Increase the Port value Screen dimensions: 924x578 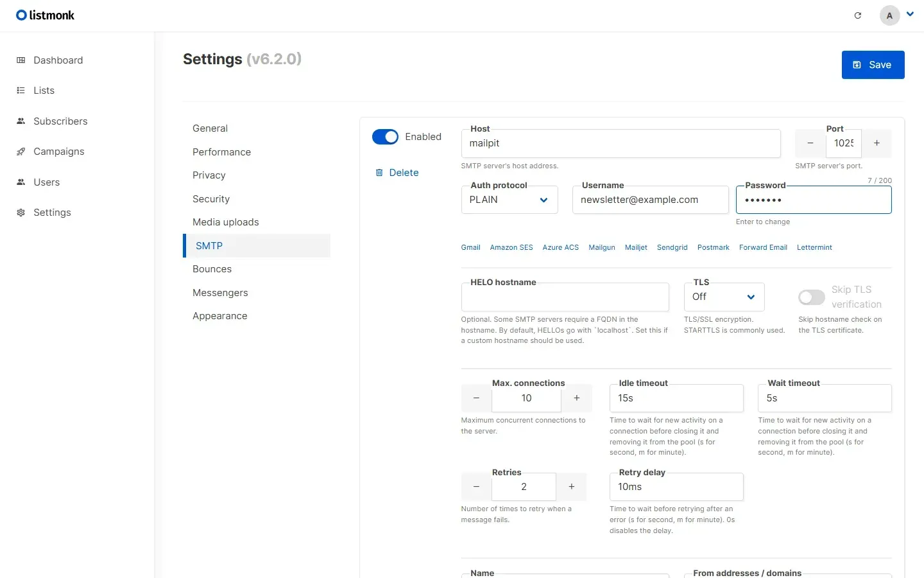pyautogui.click(x=877, y=143)
